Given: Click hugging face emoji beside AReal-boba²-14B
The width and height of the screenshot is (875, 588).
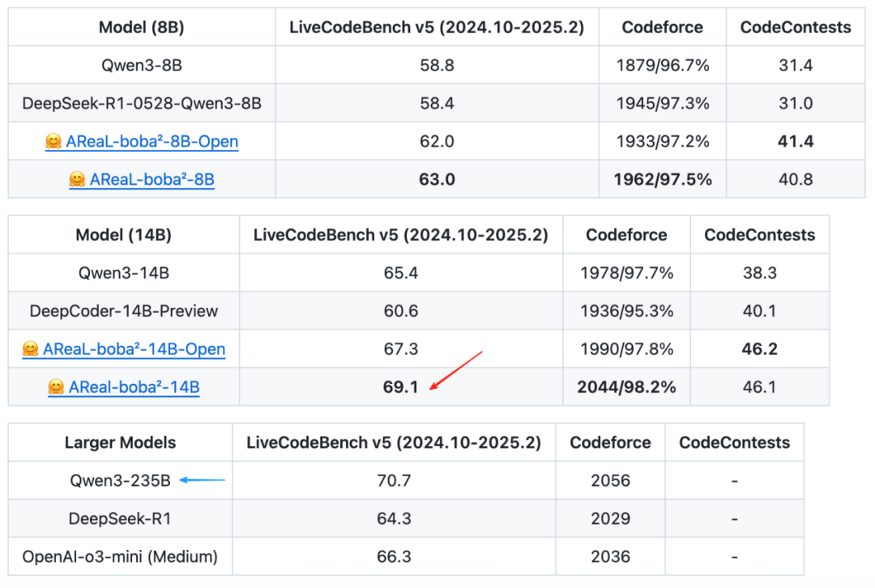Looking at the screenshot, I should [57, 386].
